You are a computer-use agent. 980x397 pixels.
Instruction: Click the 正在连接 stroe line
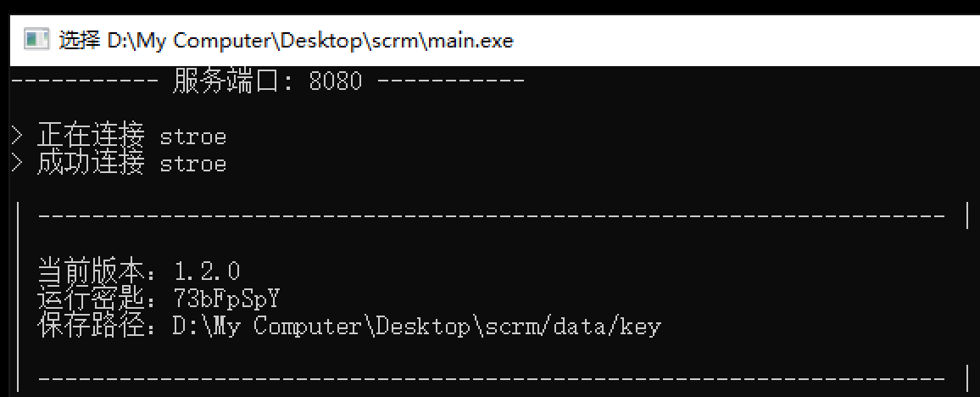[131, 136]
